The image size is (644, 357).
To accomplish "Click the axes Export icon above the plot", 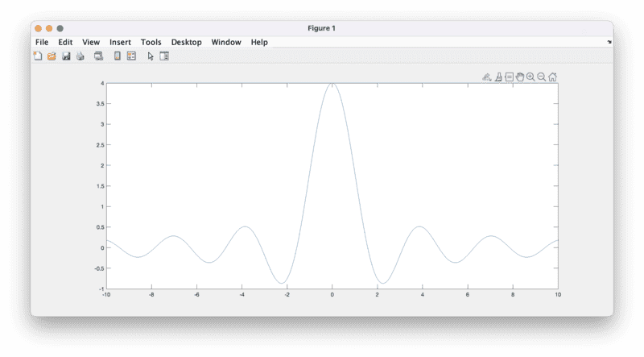I will [x=487, y=77].
